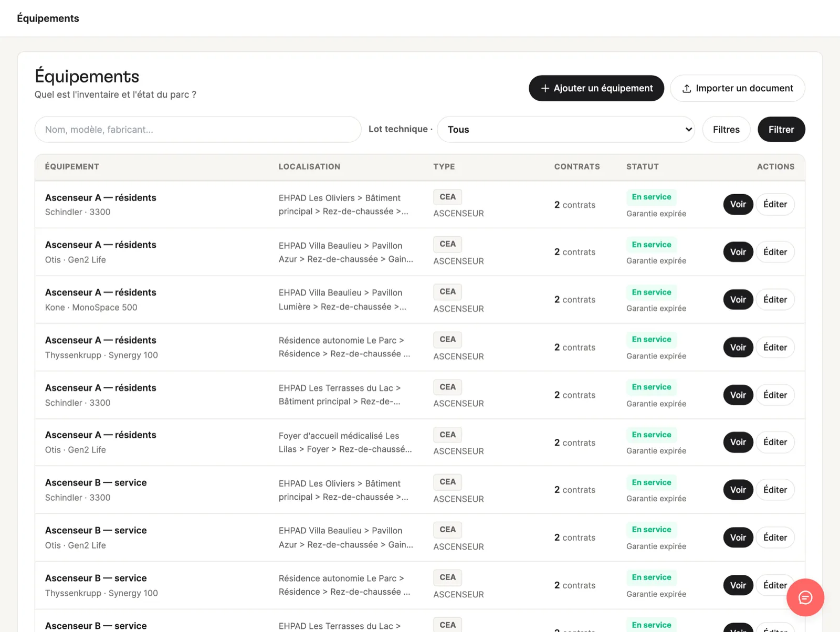The image size is (840, 632).
Task: Edit the Kone MonoSpace 500 elevator
Action: click(x=775, y=300)
